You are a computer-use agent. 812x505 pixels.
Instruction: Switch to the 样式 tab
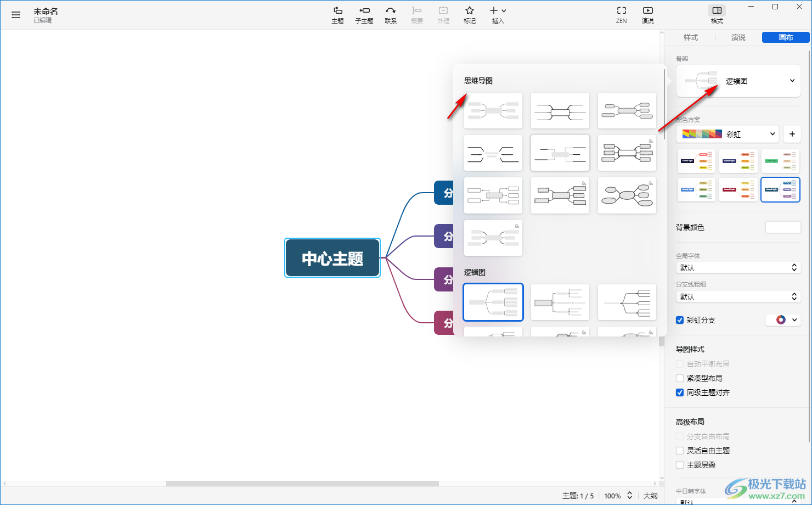691,37
